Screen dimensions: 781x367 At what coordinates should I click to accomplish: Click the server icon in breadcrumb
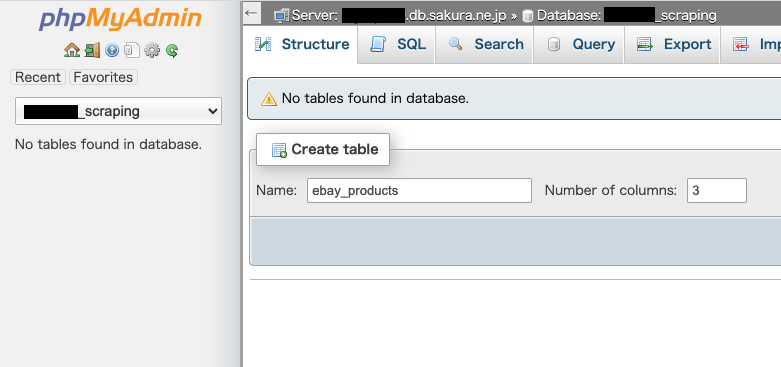pos(281,16)
